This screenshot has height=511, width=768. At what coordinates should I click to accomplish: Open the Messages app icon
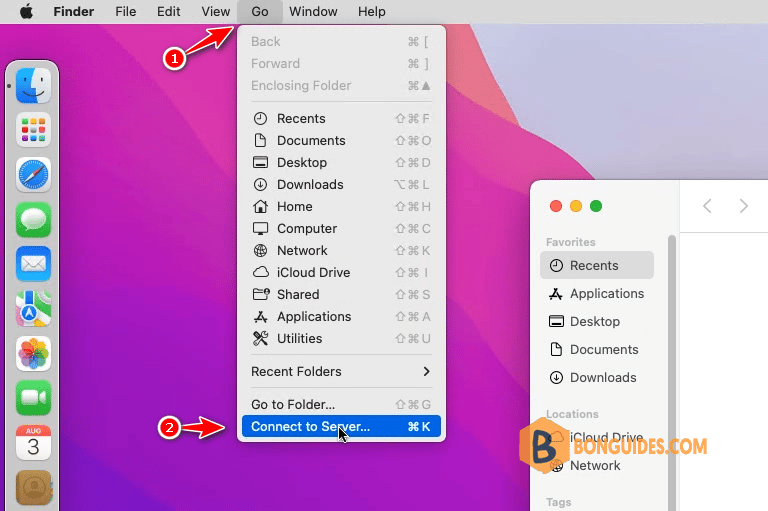tap(33, 219)
